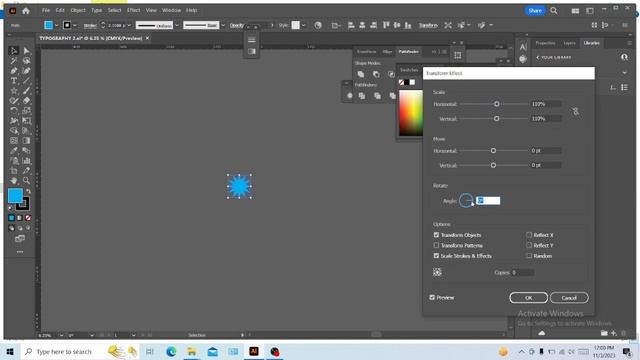
Task: Open stroke color dropdown in control bar
Action: 75,25
